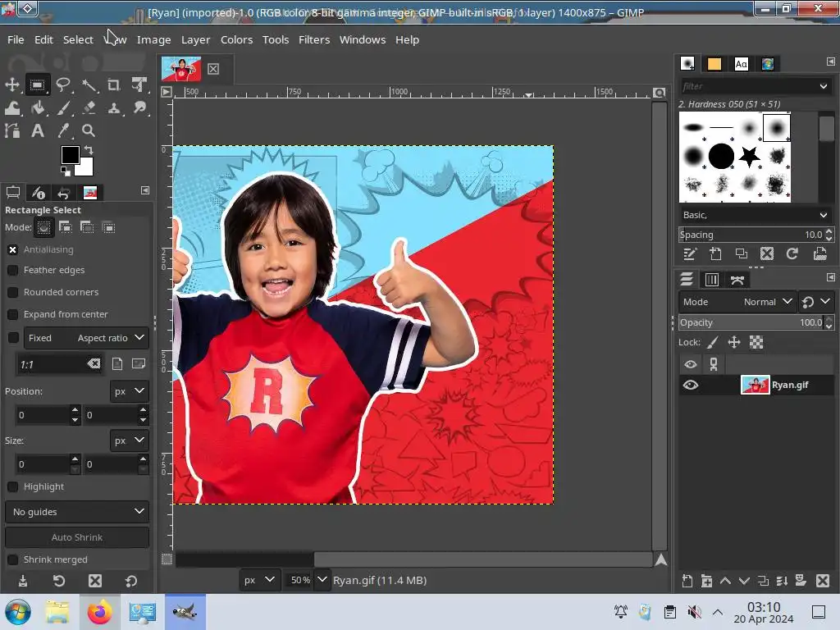The image size is (840, 630).
Task: Adjust the layer Opacity slider
Action: (751, 322)
